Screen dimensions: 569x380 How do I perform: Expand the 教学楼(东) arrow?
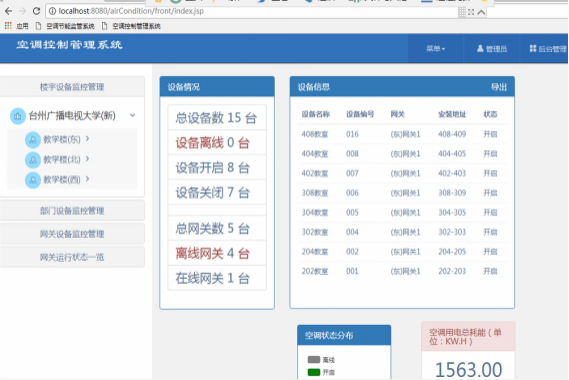click(87, 139)
